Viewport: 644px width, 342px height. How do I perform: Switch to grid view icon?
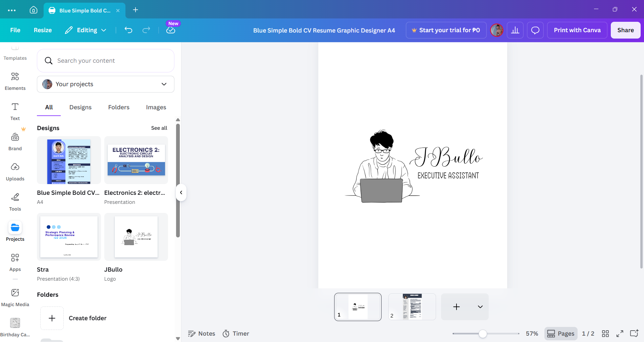click(x=605, y=334)
